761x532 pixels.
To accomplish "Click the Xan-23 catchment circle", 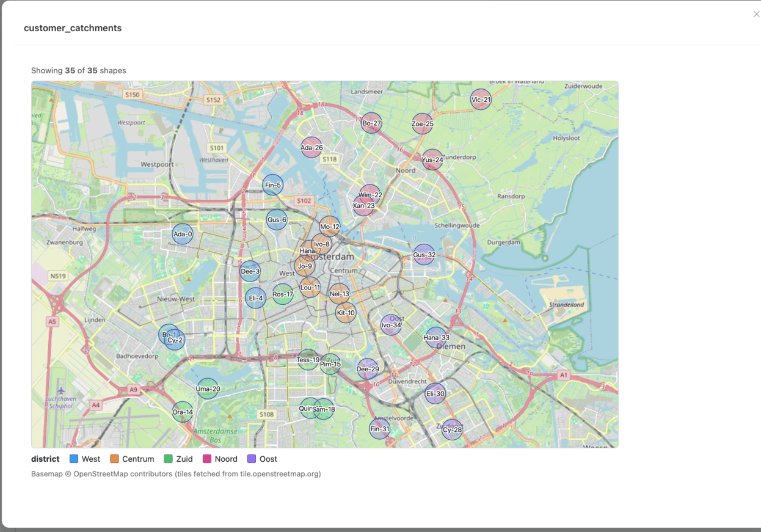I will (x=363, y=206).
